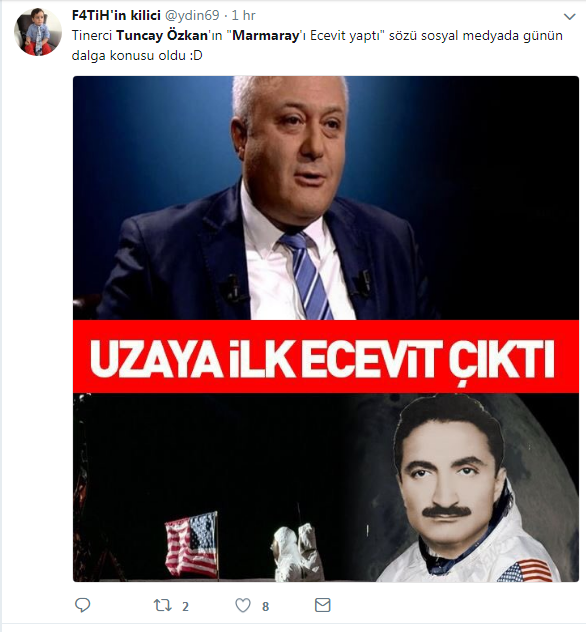Click the bold Tuncay Özkan text
Image resolution: width=586 pixels, height=632 pixels.
pyautogui.click(x=162, y=35)
